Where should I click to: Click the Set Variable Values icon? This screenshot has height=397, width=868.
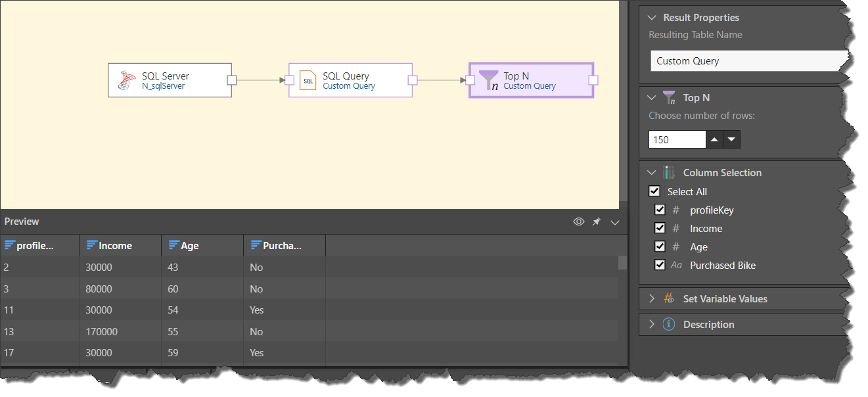(x=669, y=298)
